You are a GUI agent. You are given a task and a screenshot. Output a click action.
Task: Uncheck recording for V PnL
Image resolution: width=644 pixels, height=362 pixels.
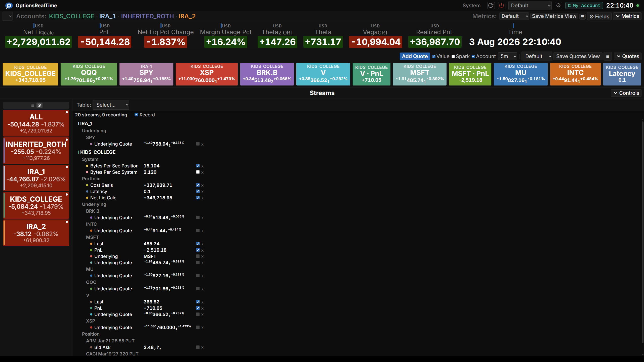tap(198, 308)
